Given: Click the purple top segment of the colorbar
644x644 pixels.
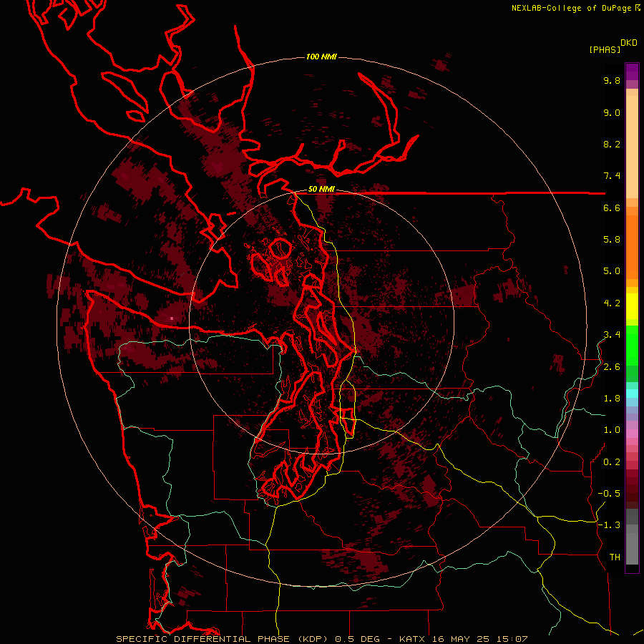Looking at the screenshot, I should (632, 72).
